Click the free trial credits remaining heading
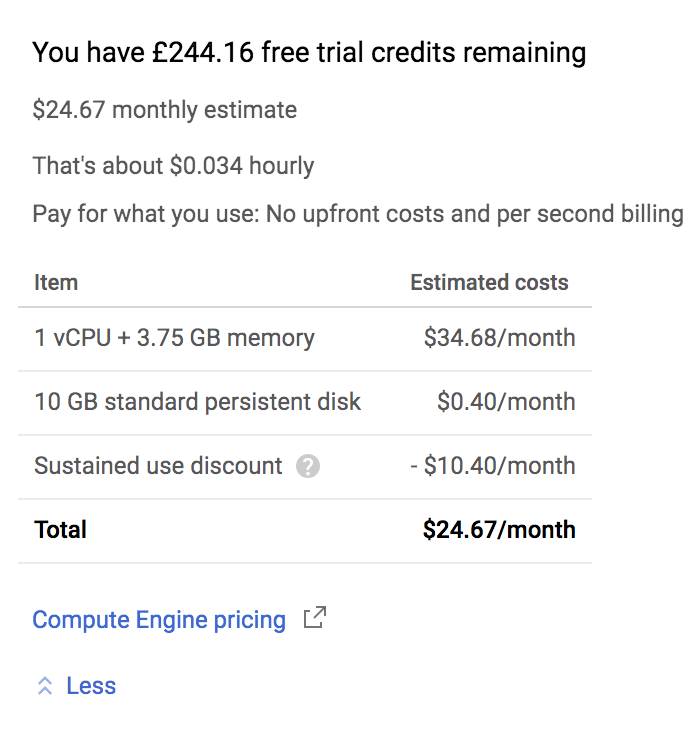 pyautogui.click(x=309, y=53)
